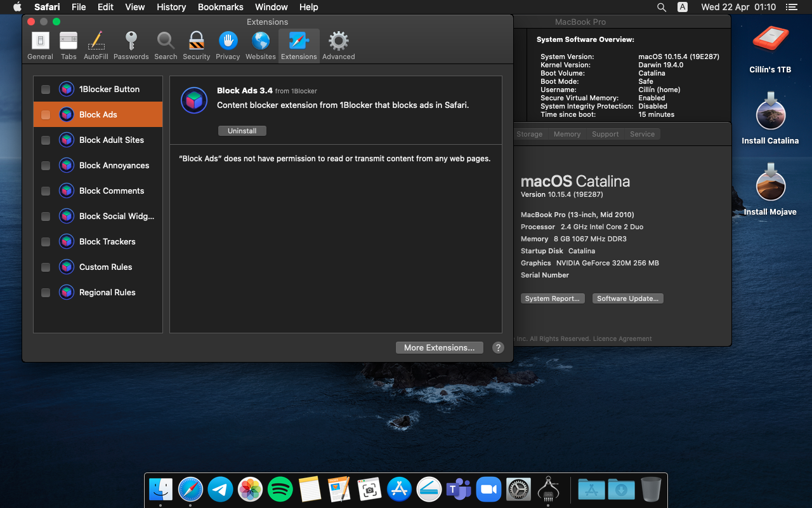Enable the Block Ads extension checkbox
The image size is (812, 508).
[46, 115]
